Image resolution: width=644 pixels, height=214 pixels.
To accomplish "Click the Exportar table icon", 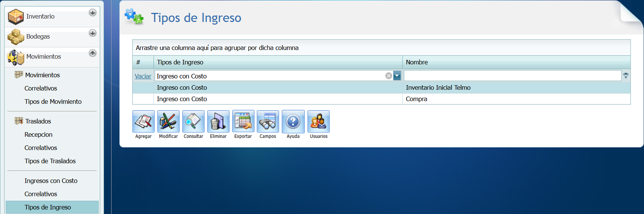I will point(243,122).
